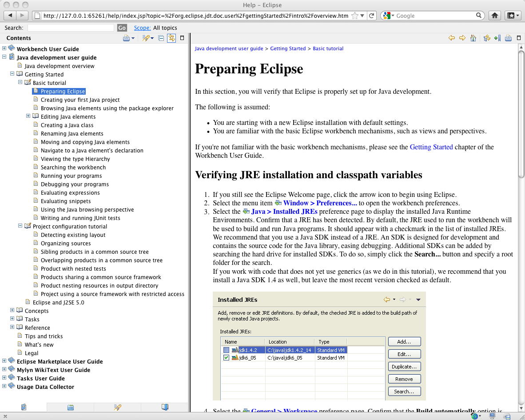Click the browser Forward button
Screen dimensions: 525x420
click(22, 16)
